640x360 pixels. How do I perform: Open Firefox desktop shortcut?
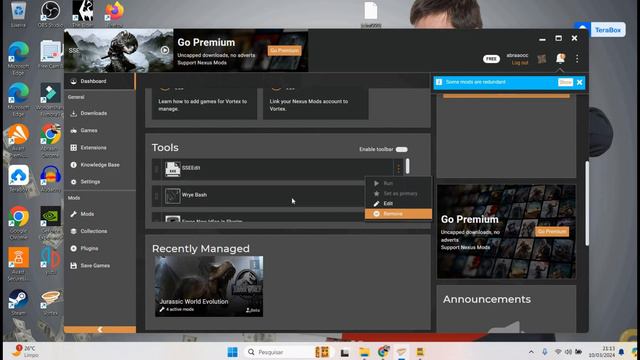[x=114, y=14]
